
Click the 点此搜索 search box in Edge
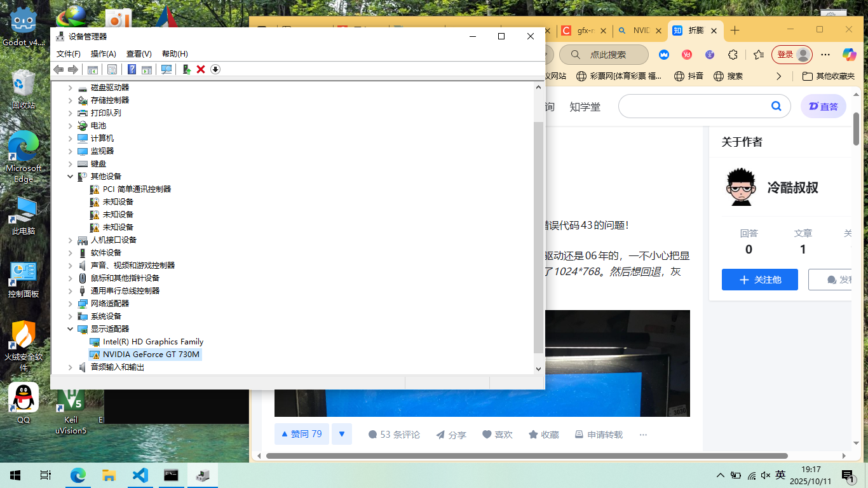pos(604,55)
